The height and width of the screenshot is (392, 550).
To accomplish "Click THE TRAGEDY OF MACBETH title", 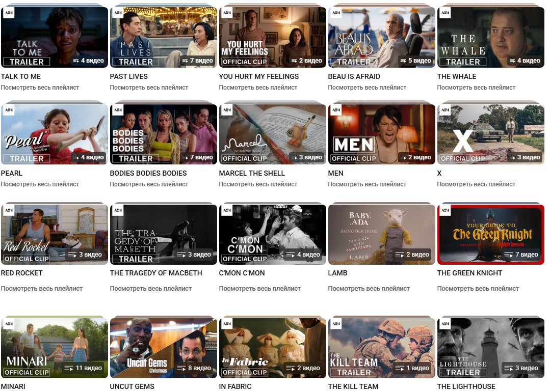I will tap(156, 273).
